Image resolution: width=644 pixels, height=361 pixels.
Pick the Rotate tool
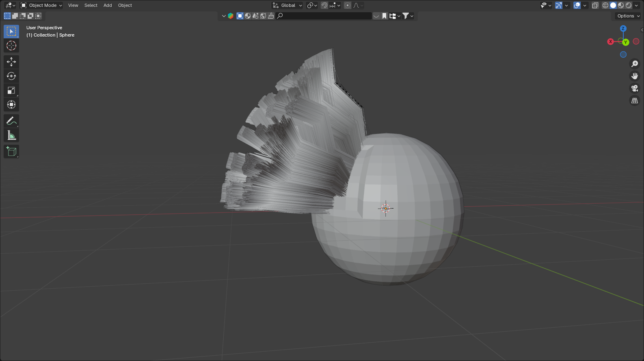11,76
